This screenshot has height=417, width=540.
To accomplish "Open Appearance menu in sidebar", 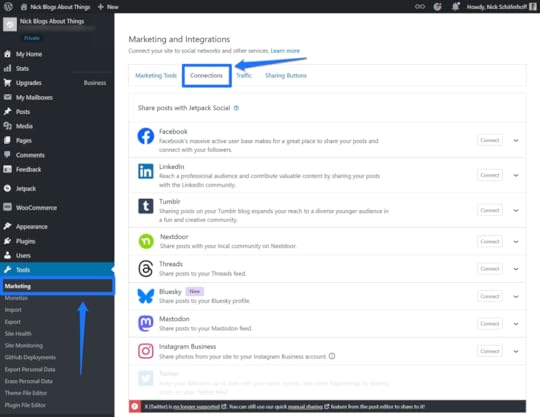I will pyautogui.click(x=57, y=227).
